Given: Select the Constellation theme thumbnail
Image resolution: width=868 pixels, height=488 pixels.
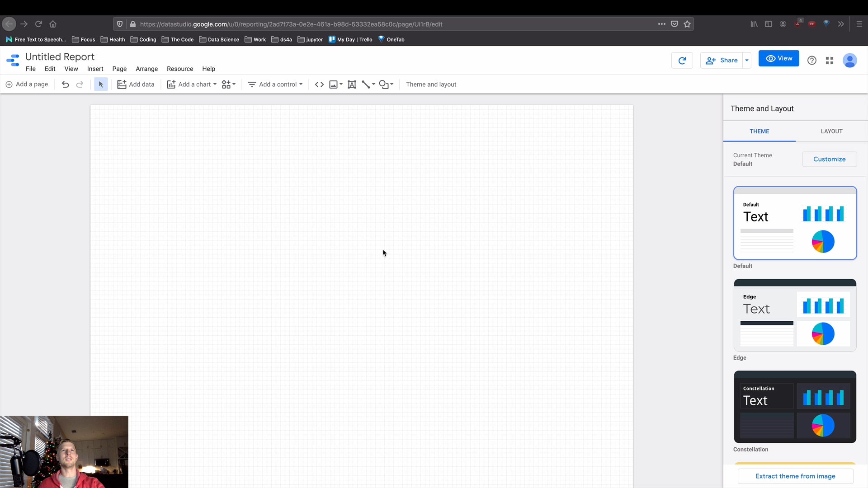Looking at the screenshot, I should pos(795,407).
